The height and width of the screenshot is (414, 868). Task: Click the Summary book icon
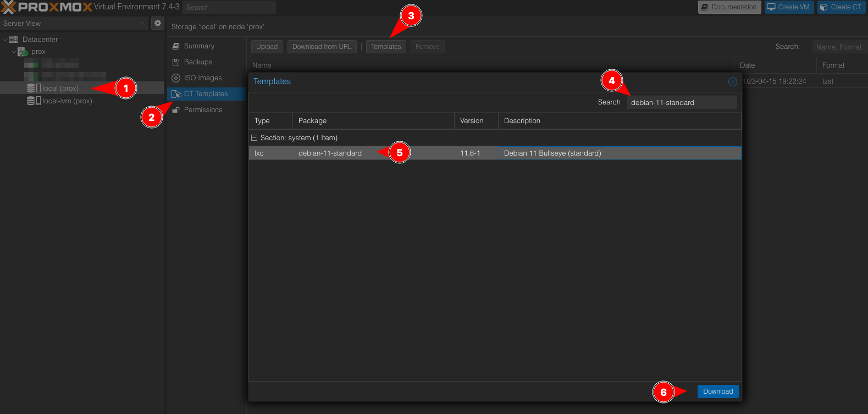[x=176, y=46]
